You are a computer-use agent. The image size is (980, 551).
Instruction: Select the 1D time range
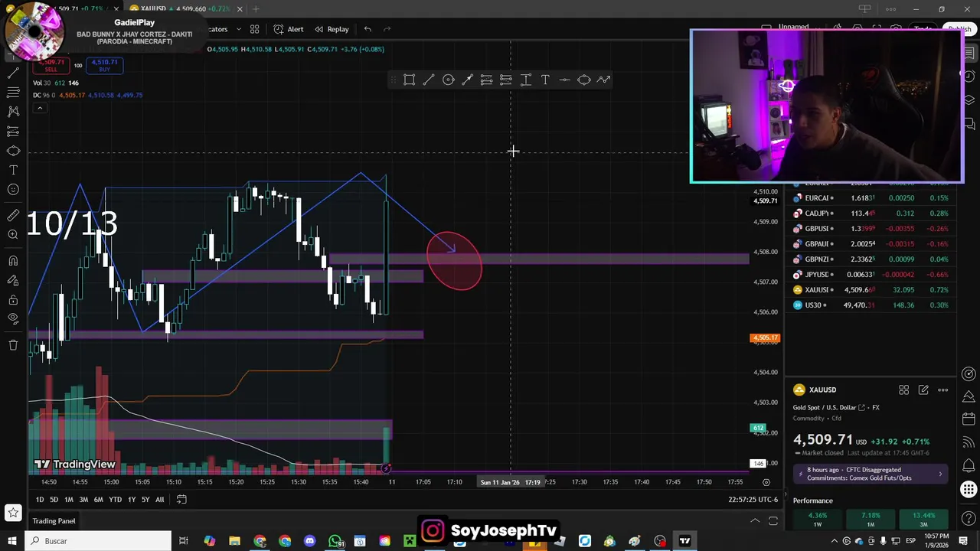[x=39, y=500]
